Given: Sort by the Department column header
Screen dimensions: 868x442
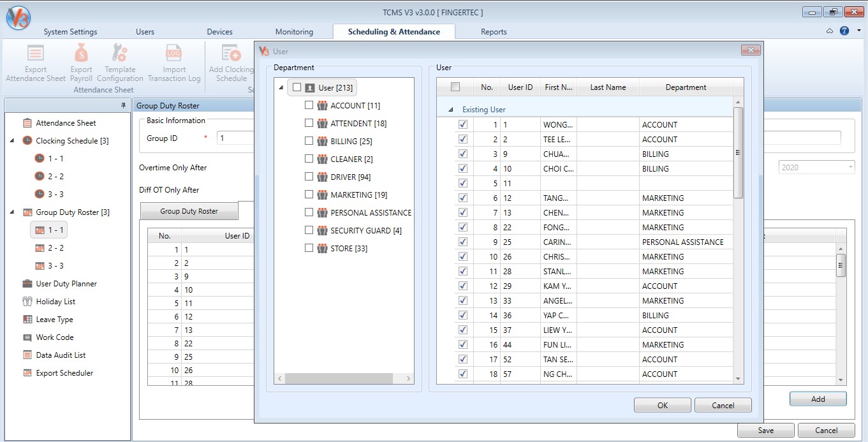Looking at the screenshot, I should coord(686,87).
